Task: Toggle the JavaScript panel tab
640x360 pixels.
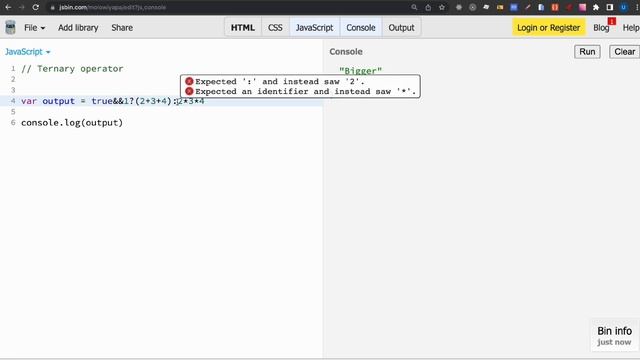Action: (314, 28)
